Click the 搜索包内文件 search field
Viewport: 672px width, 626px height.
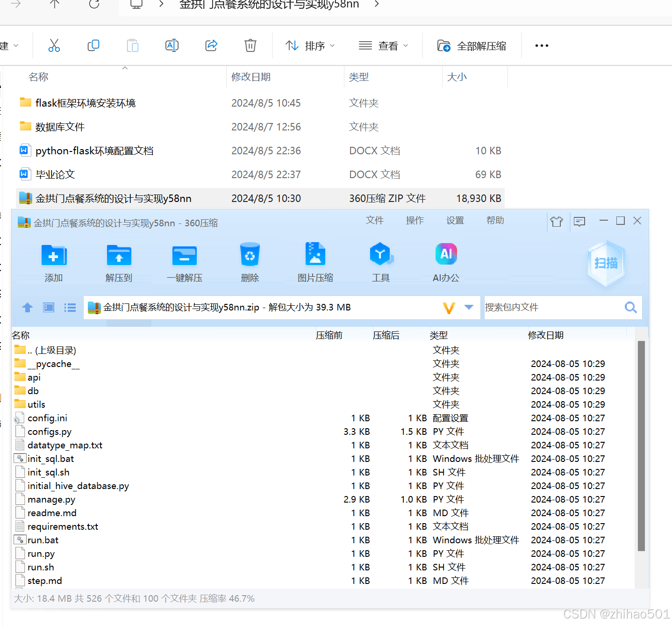[x=551, y=307]
